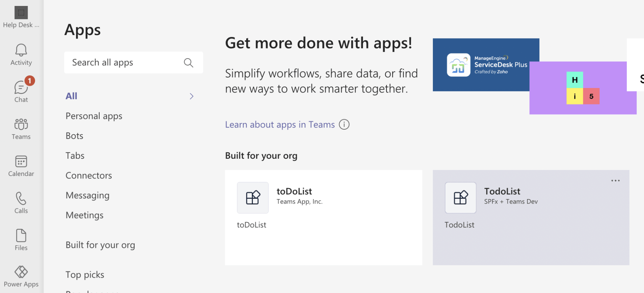Open more options on TodoList card
The width and height of the screenshot is (644, 293).
[x=615, y=181]
